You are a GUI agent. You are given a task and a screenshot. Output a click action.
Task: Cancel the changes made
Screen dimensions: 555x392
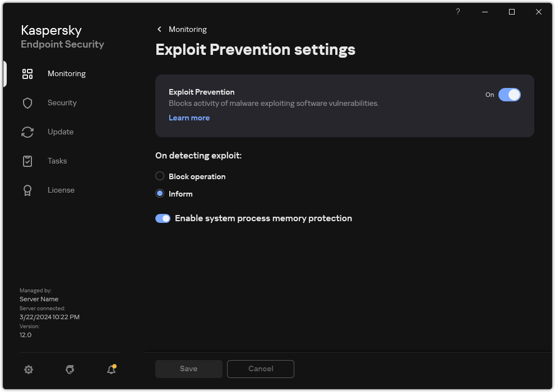coord(260,368)
